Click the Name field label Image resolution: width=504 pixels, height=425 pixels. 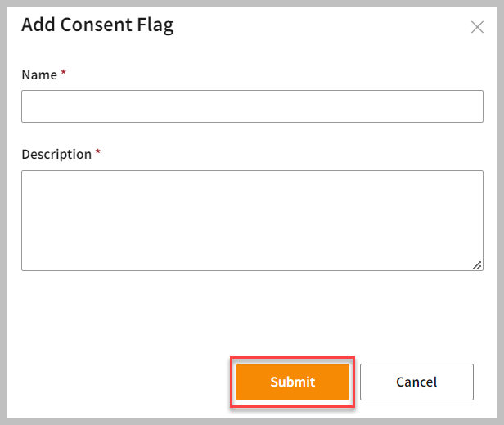39,75
